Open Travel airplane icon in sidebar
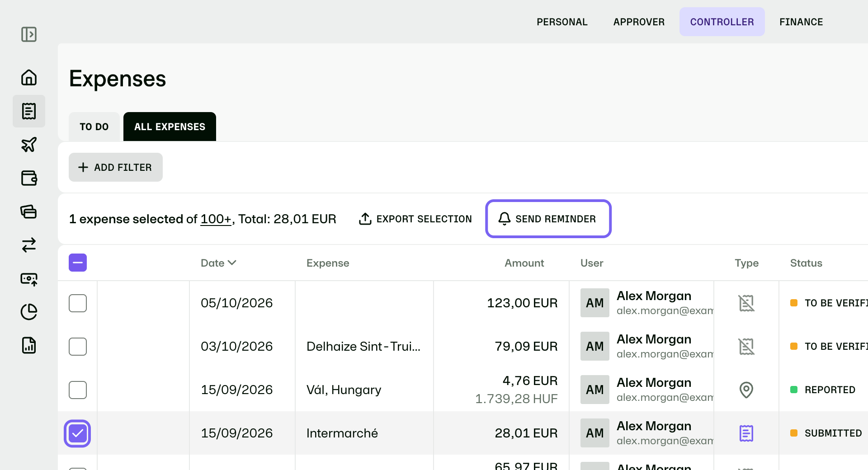Viewport: 868px width, 470px height. tap(29, 145)
